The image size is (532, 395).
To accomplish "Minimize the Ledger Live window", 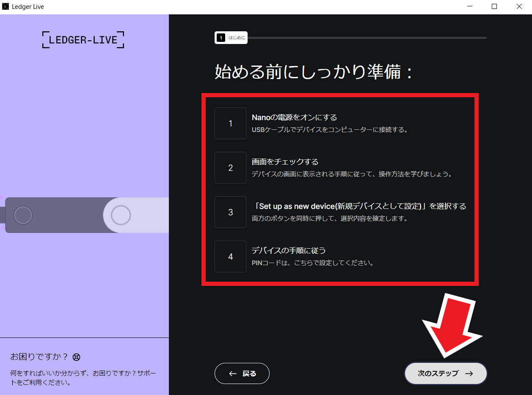I will 469,6.
